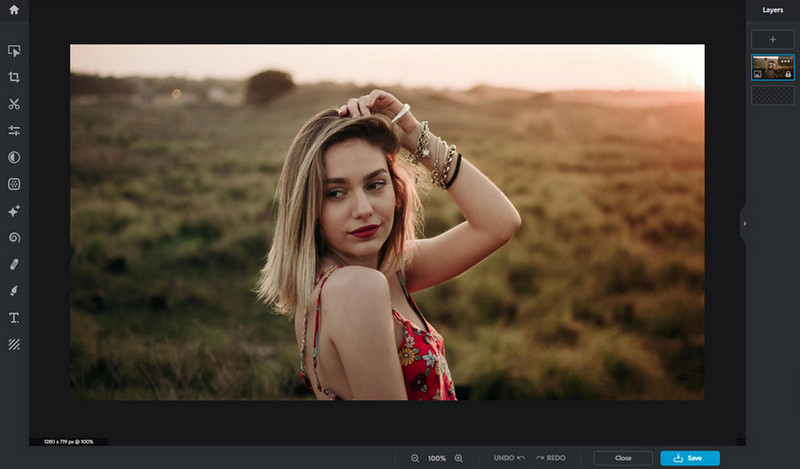Collapse the Layers panel with side arrow
The width and height of the screenshot is (800, 469).
point(744,223)
